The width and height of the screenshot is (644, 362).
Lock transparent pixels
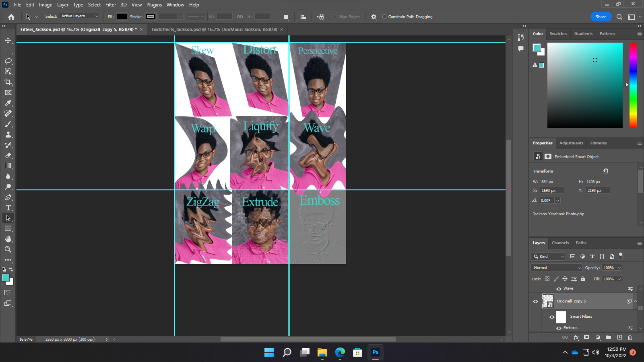click(x=547, y=279)
